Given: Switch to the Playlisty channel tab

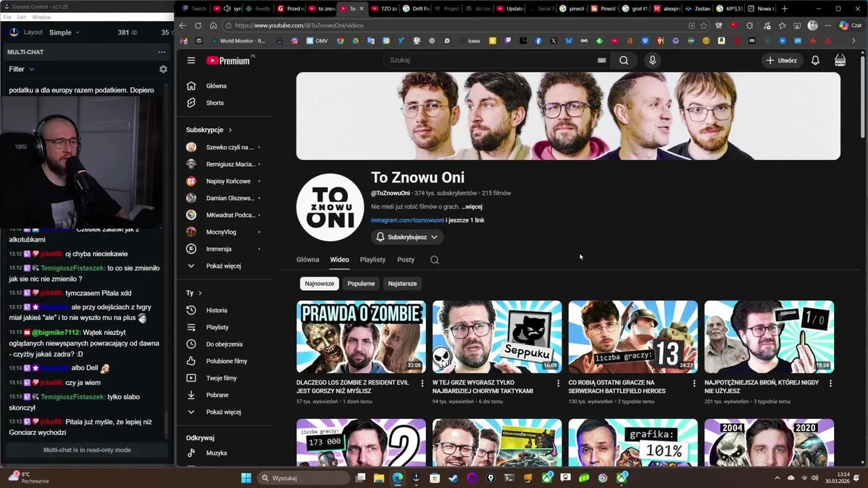Looking at the screenshot, I should (x=372, y=260).
